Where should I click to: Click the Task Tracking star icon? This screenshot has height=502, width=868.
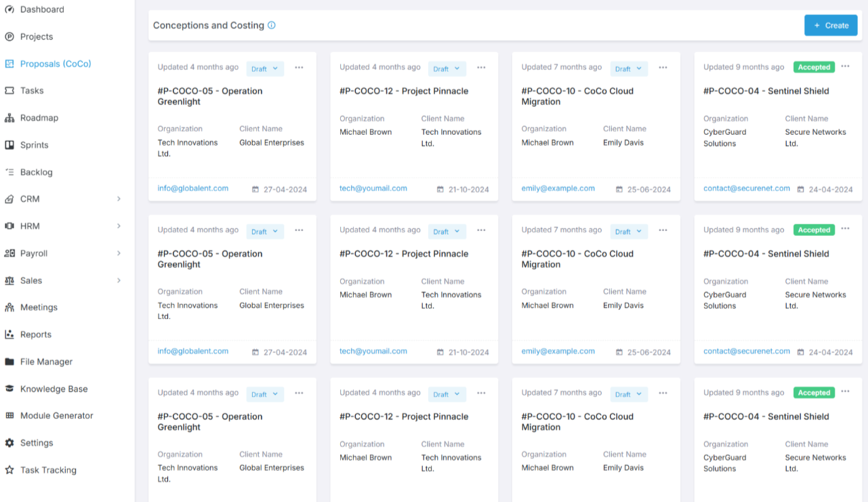coord(9,470)
